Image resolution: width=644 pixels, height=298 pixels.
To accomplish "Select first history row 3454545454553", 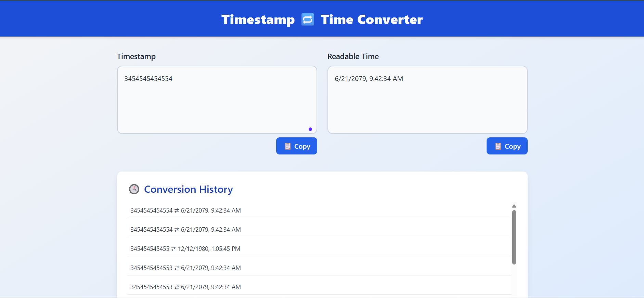I will click(x=319, y=268).
